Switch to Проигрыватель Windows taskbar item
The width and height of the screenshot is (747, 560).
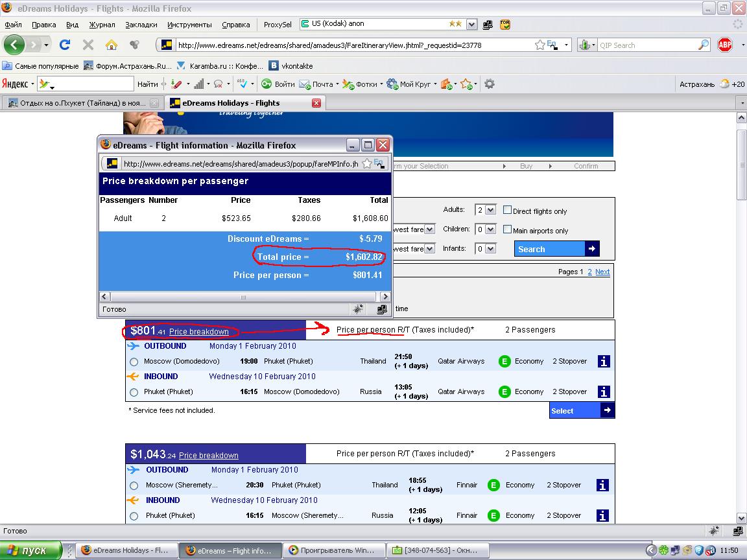pyautogui.click(x=333, y=550)
